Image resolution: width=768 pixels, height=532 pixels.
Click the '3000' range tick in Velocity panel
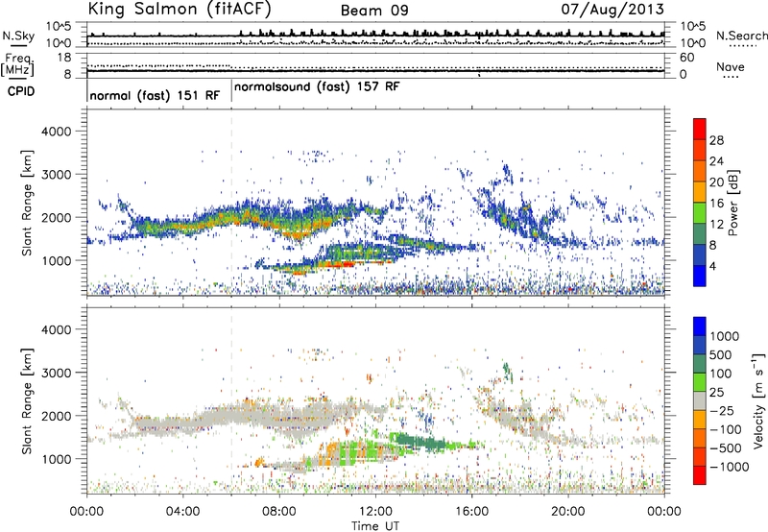[x=56, y=373]
